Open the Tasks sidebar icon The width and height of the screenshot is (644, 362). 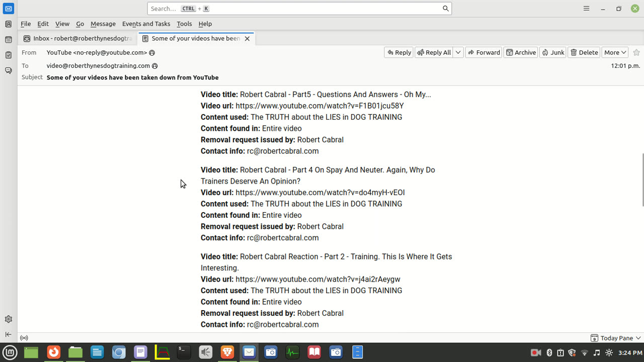[x=9, y=55]
